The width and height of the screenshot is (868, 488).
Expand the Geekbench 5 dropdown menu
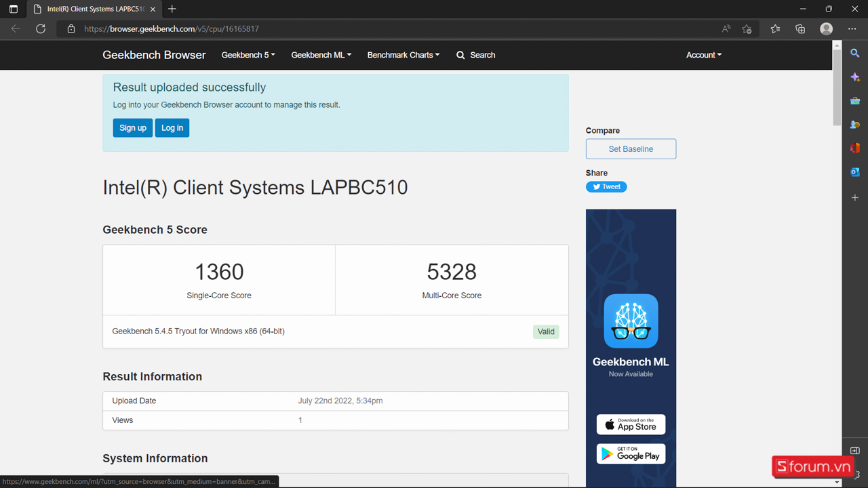click(248, 55)
